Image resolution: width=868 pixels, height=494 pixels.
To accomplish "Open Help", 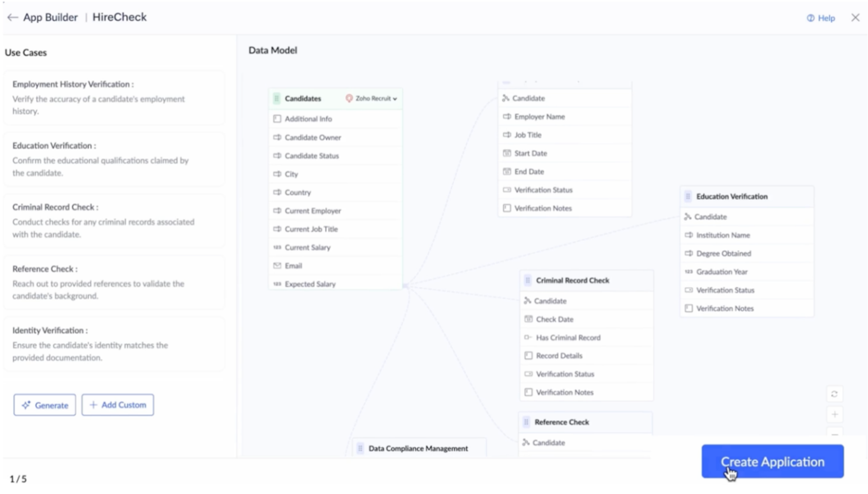I will coord(821,18).
